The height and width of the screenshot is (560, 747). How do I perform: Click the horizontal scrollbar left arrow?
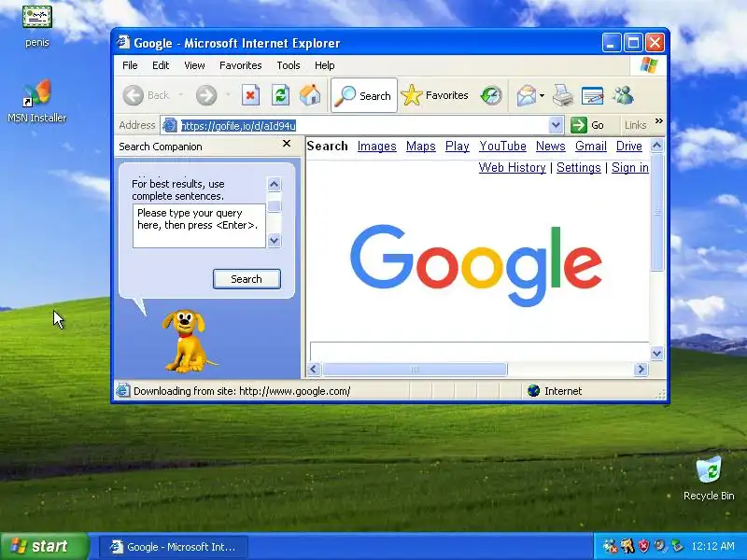(x=314, y=369)
